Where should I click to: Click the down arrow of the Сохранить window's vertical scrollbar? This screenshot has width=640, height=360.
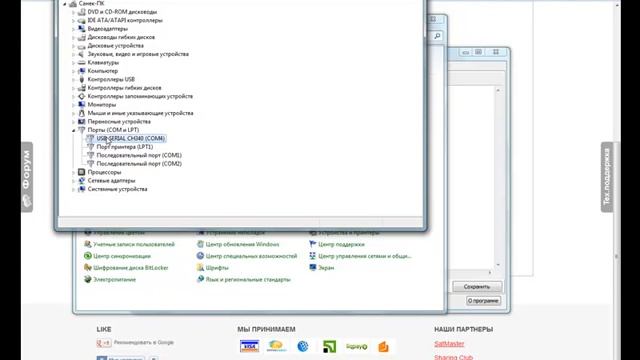pos(498,265)
